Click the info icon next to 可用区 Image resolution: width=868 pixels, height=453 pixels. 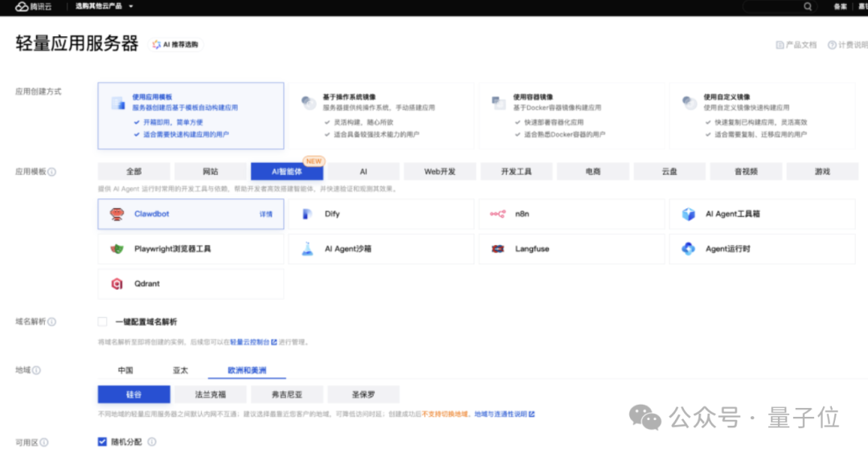44,443
